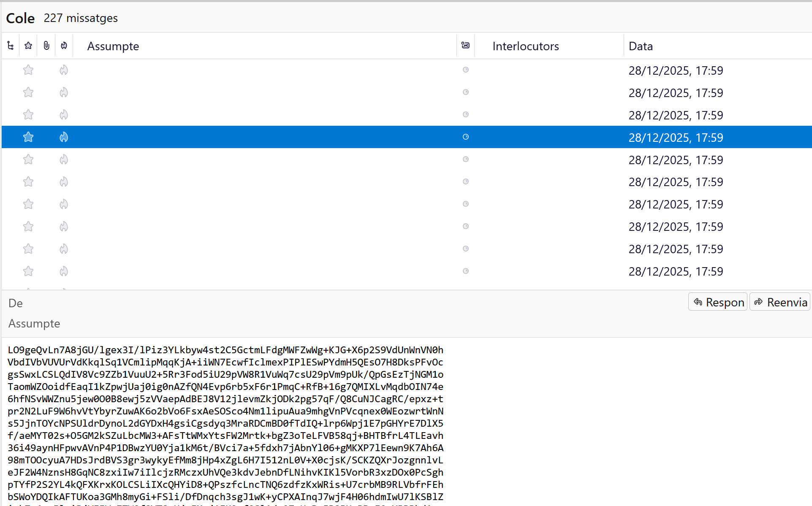Star the last fully visible message
The width and height of the screenshot is (812, 506).
pyautogui.click(x=28, y=271)
